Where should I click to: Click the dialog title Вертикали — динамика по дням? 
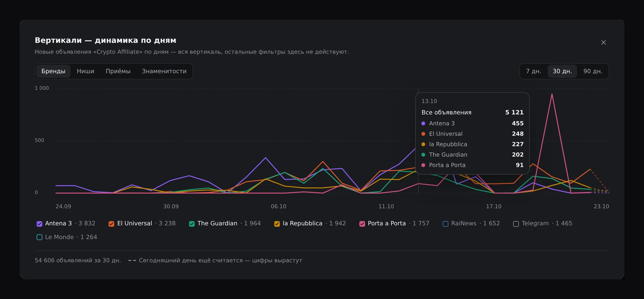(x=105, y=40)
